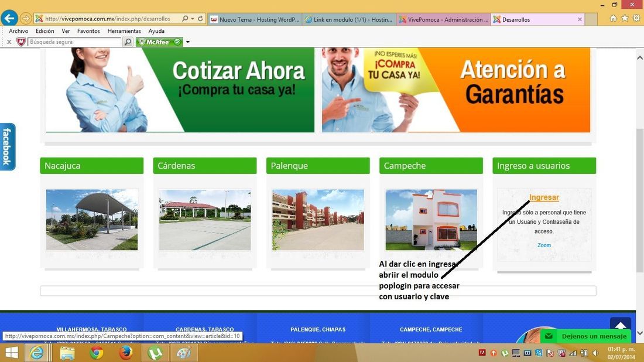Click the Búsqueda segura search field
This screenshot has width=644, height=362.
click(75, 42)
